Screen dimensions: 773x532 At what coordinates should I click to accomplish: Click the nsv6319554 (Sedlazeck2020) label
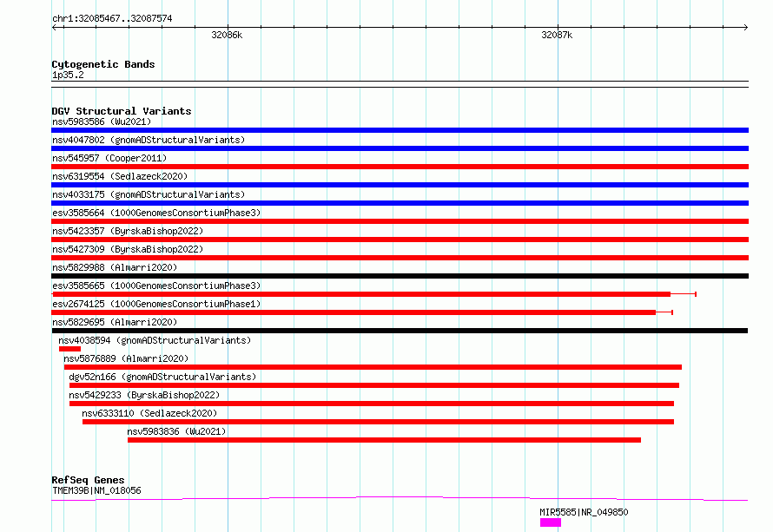coord(120,176)
